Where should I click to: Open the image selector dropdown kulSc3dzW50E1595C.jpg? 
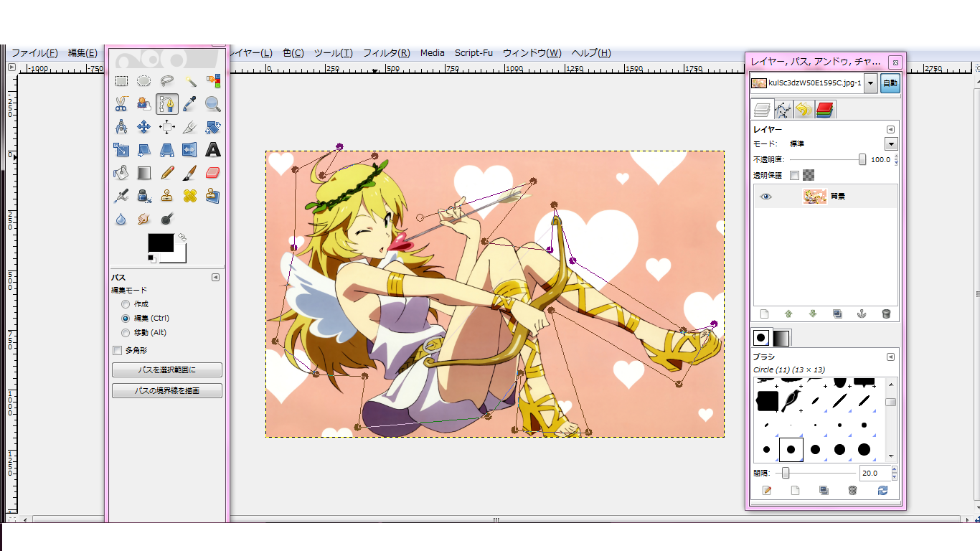coord(870,83)
